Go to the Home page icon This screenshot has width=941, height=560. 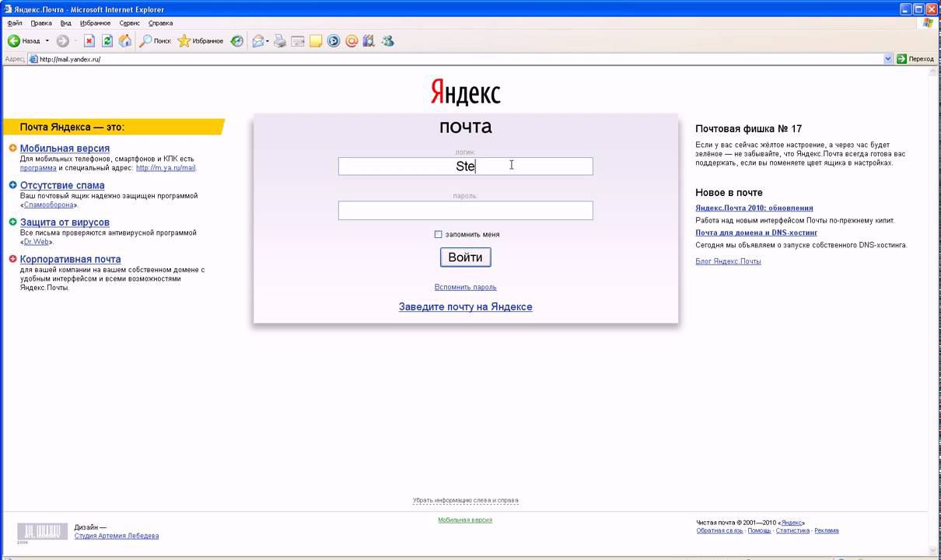tap(124, 41)
